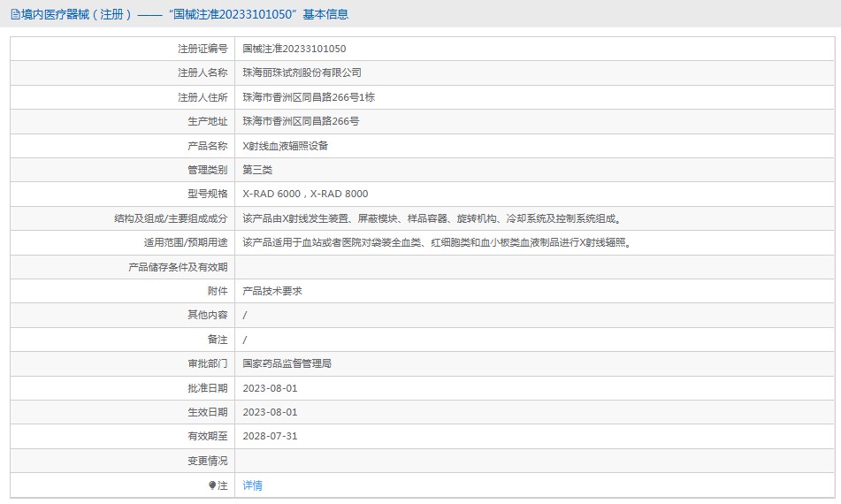The height and width of the screenshot is (504, 841).
Task: Click the 产品储存条件及有效期 row label
Action: coord(178,267)
